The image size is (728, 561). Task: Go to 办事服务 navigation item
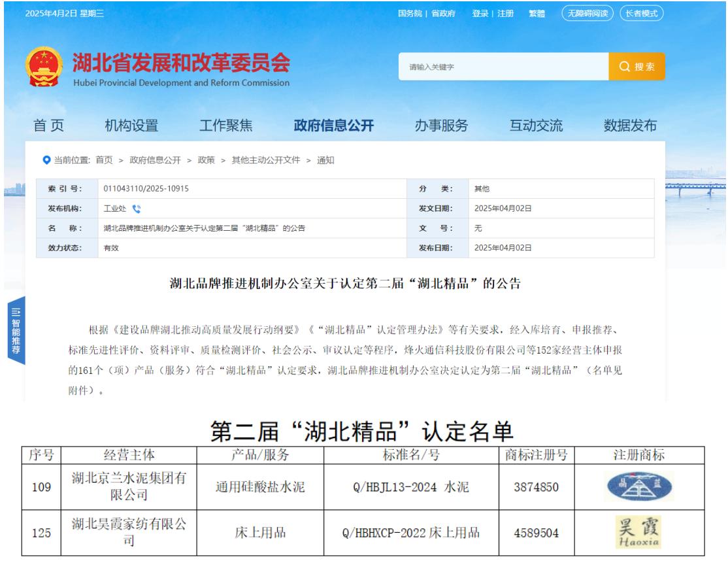[x=441, y=126]
